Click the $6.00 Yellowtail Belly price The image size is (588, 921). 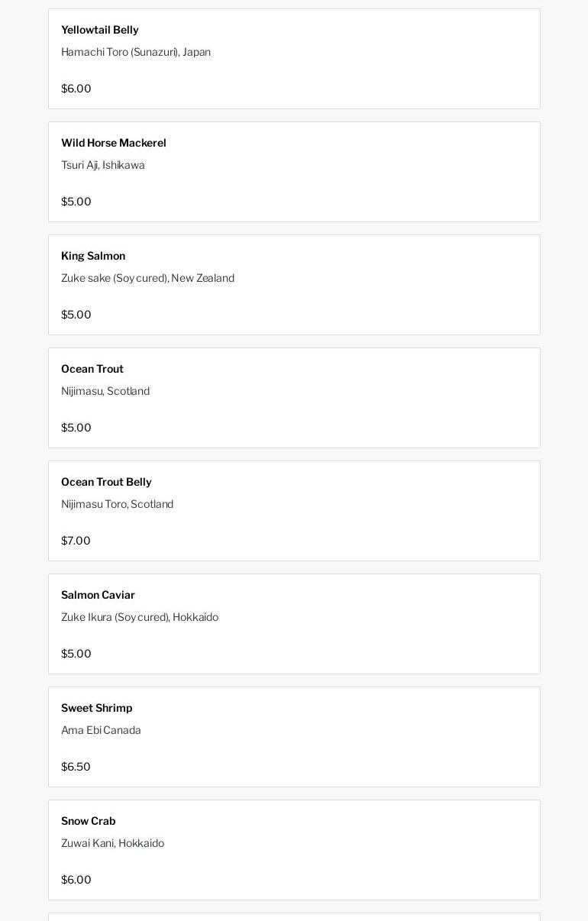[76, 89]
